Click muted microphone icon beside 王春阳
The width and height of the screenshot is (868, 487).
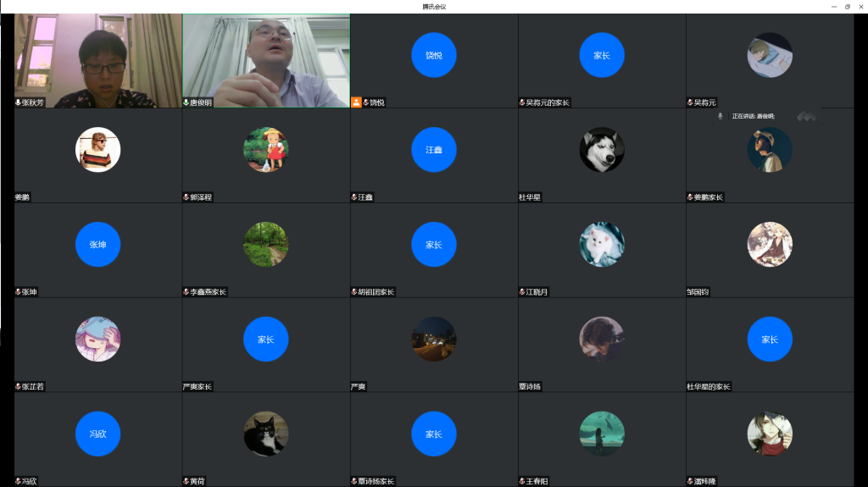point(521,482)
